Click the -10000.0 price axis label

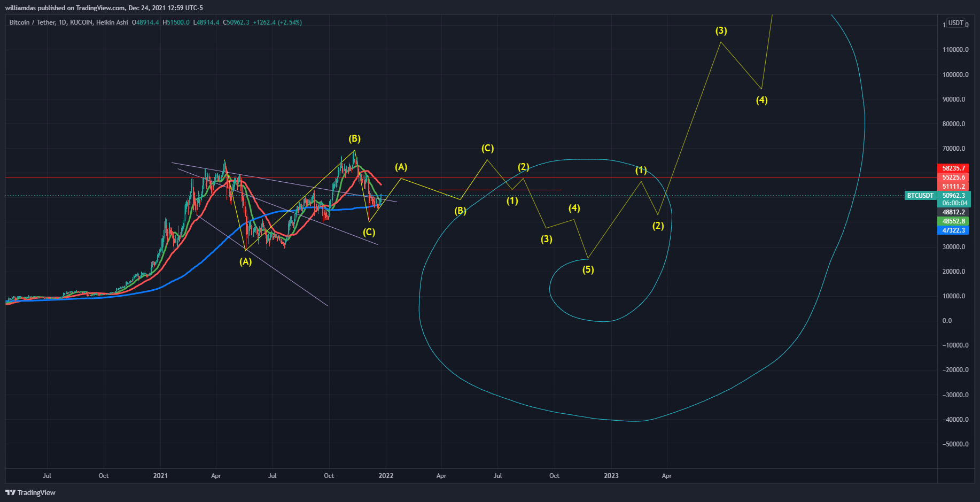click(x=955, y=345)
